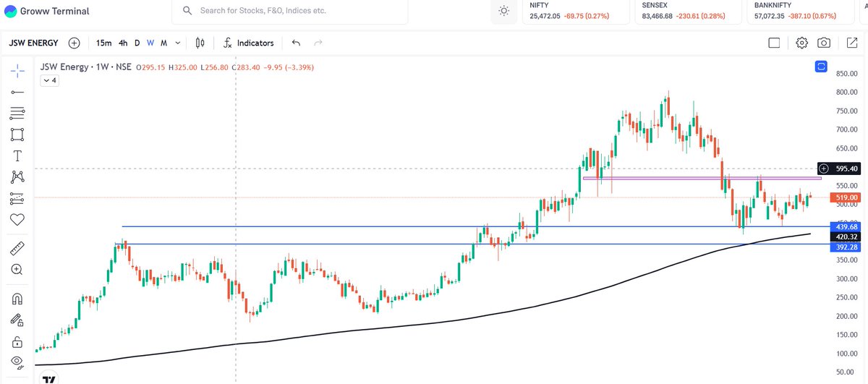Select the trend line drawing tool
Screen dimensions: 868x384
(x=17, y=92)
